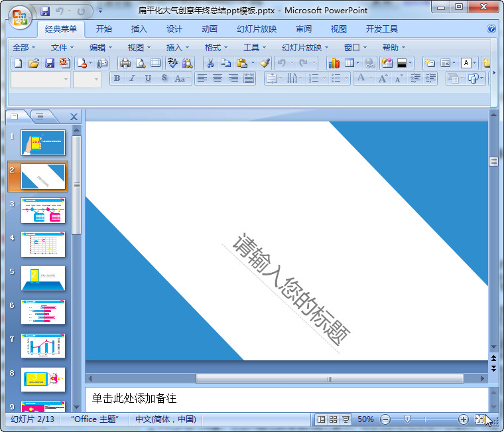Screen dimensions: 504x432
Task: Go to next slide arrows
Action: coord(493,368)
